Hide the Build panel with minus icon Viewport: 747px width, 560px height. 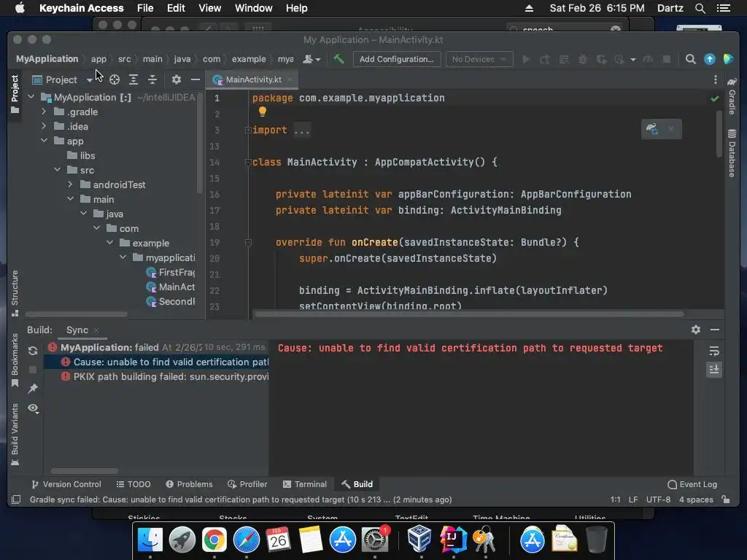tap(715, 330)
